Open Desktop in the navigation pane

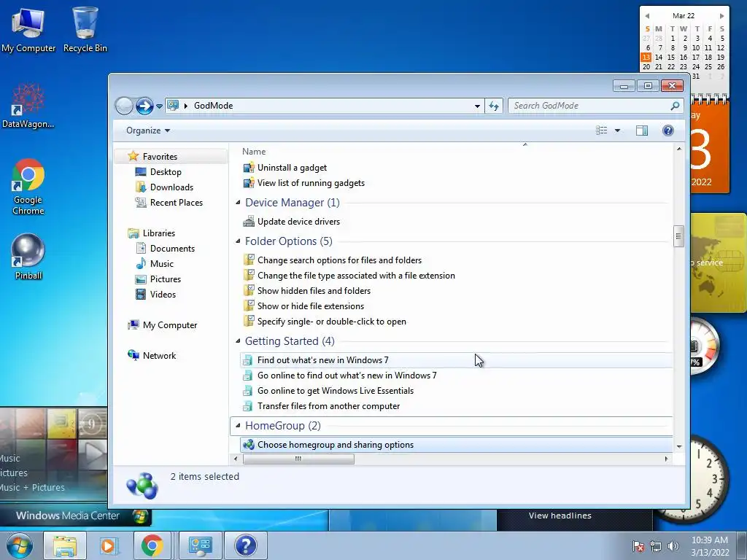[166, 172]
